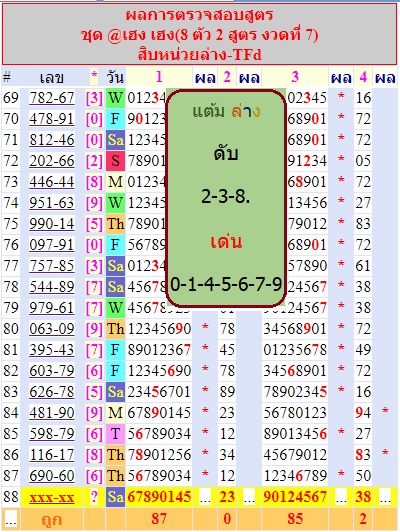The height and width of the screenshot is (532, 400).
Task: Select value 12346789 in row 87
Action: (295, 475)
